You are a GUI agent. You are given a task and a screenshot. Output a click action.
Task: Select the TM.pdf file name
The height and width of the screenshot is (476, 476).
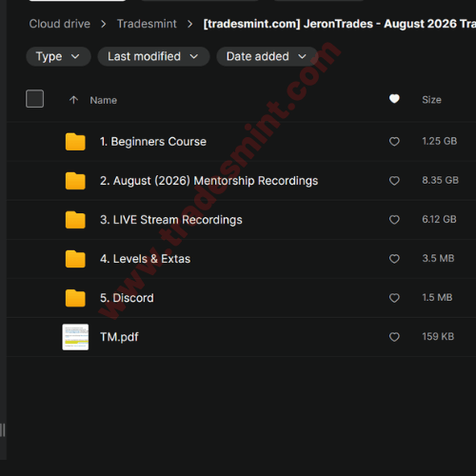coord(119,337)
